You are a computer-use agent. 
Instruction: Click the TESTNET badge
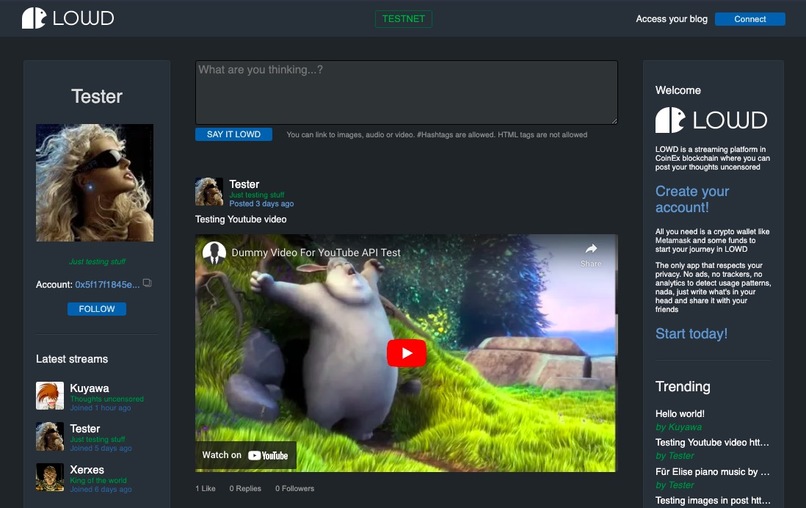(404, 19)
